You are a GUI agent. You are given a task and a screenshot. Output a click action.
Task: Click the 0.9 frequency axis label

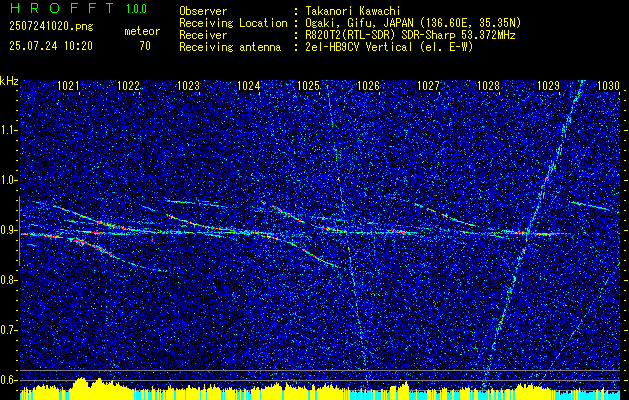click(8, 230)
